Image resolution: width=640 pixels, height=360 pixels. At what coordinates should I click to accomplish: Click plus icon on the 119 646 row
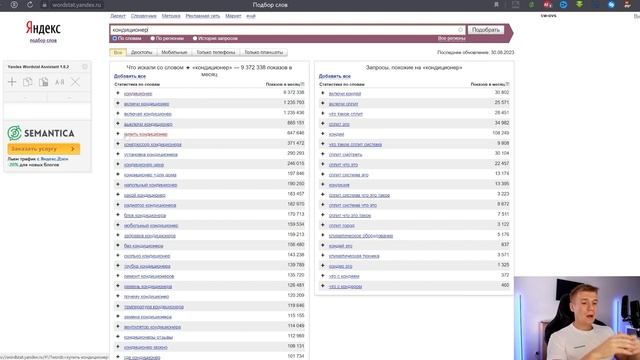[118, 307]
